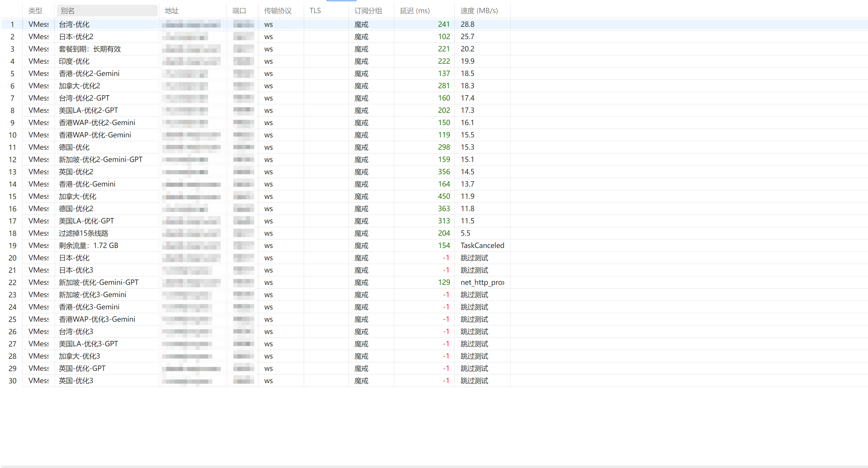Viewport: 868px width, 468px height.
Task: Click the horizontal scrollbar at window bottom
Action: point(434,466)
